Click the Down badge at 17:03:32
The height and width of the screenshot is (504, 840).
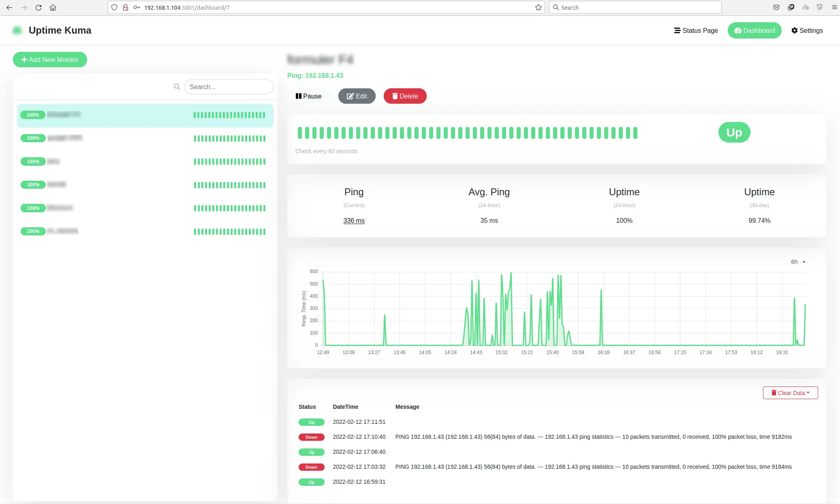tap(312, 467)
